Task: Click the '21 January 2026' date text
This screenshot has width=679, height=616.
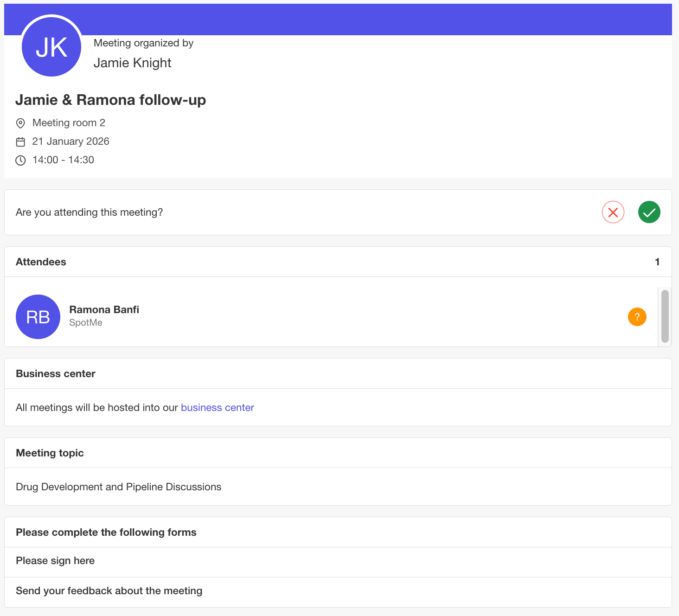Action: point(70,141)
